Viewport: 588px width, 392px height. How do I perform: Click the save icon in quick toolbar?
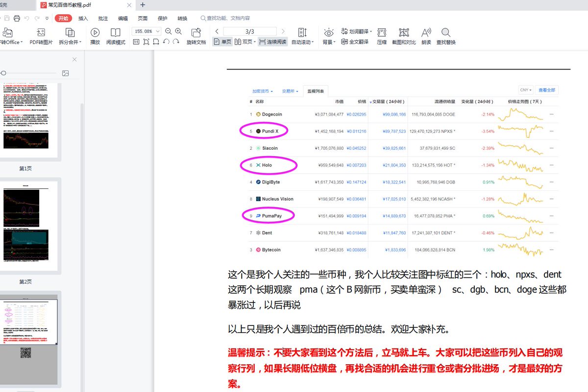(6, 18)
